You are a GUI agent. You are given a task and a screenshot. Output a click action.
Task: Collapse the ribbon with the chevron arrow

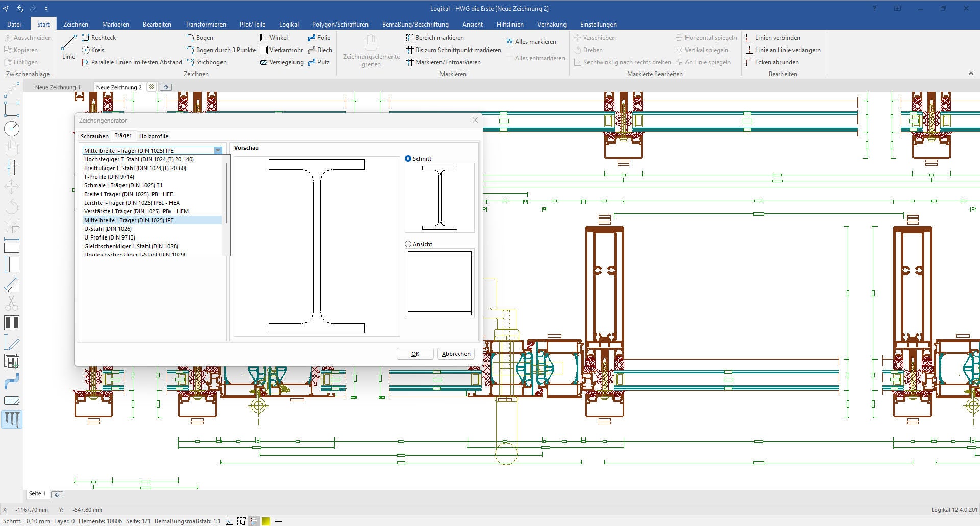click(971, 74)
